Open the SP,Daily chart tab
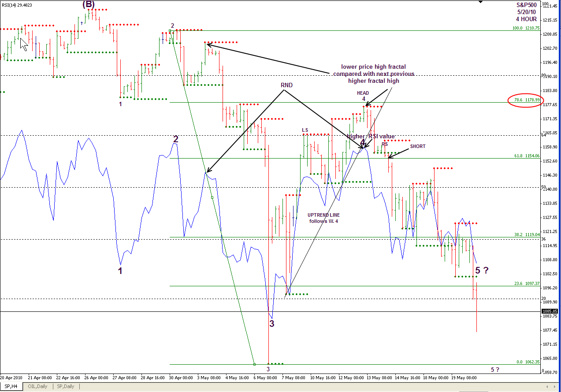561x392 pixels. tap(64, 386)
